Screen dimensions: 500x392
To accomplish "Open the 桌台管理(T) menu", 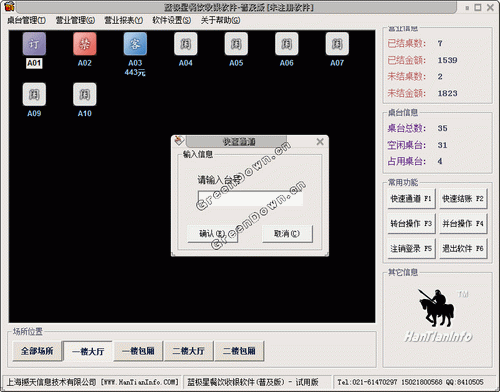I will coord(27,20).
